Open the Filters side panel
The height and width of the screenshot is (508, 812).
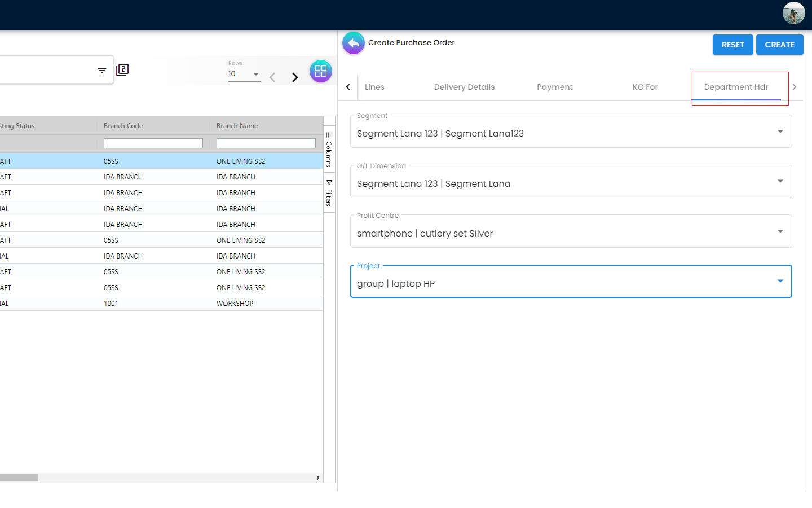(x=329, y=193)
